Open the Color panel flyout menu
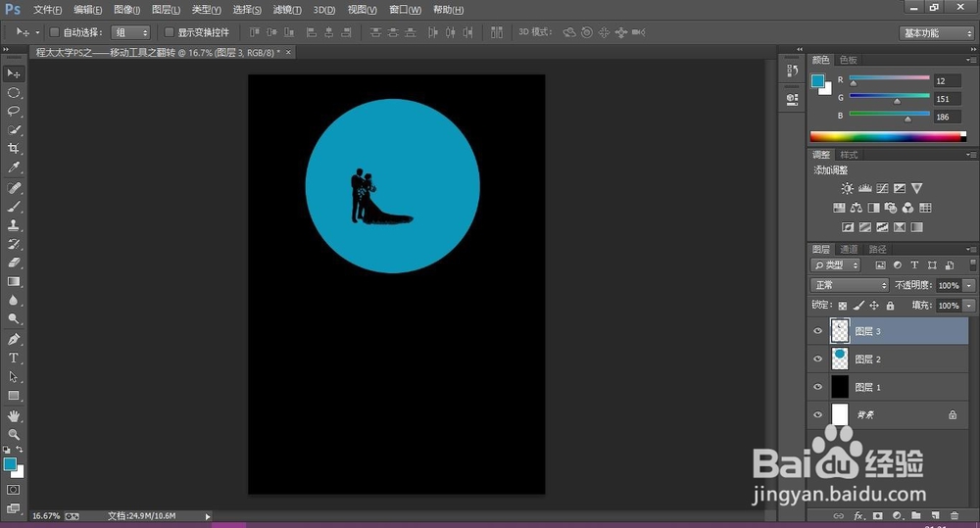 pos(970,60)
